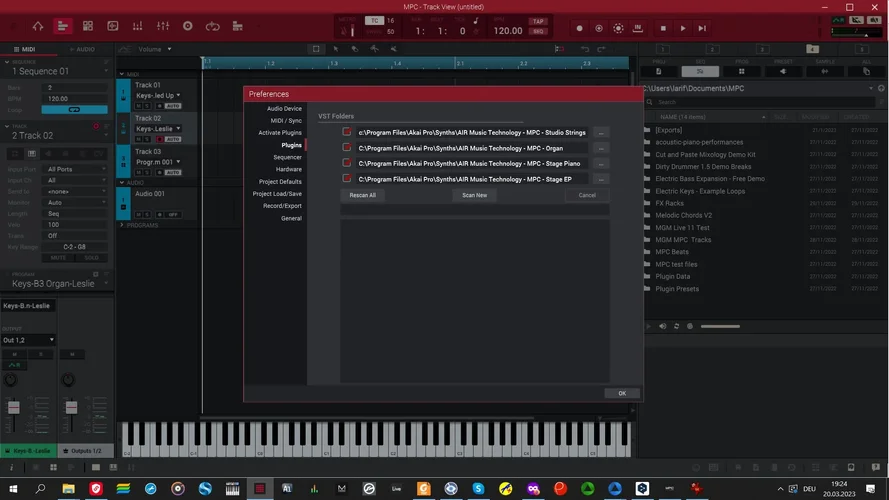Click the Scan New button
The width and height of the screenshot is (889, 500).
click(x=475, y=195)
